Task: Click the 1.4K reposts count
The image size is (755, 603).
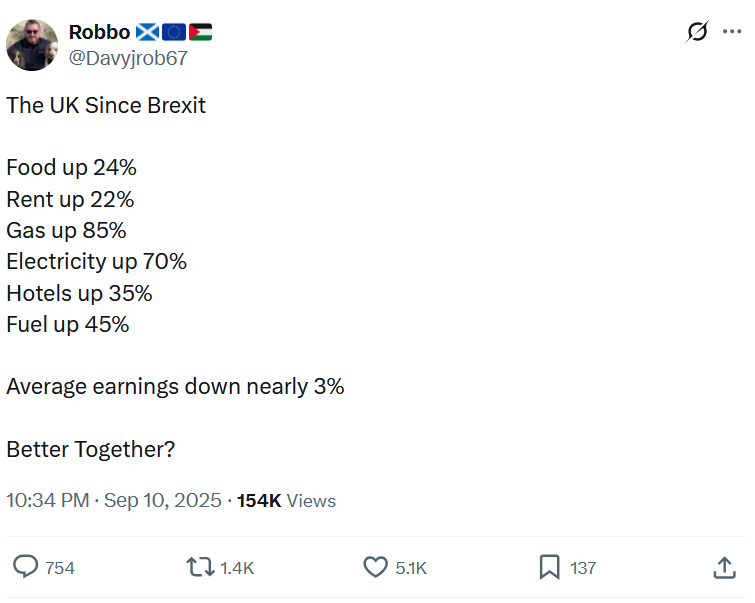Action: pos(237,568)
